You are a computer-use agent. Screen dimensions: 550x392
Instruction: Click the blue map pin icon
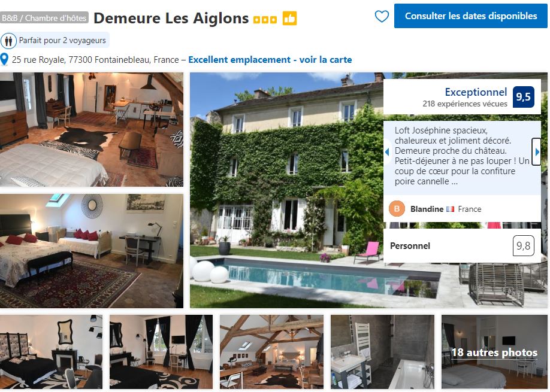pyautogui.click(x=4, y=60)
